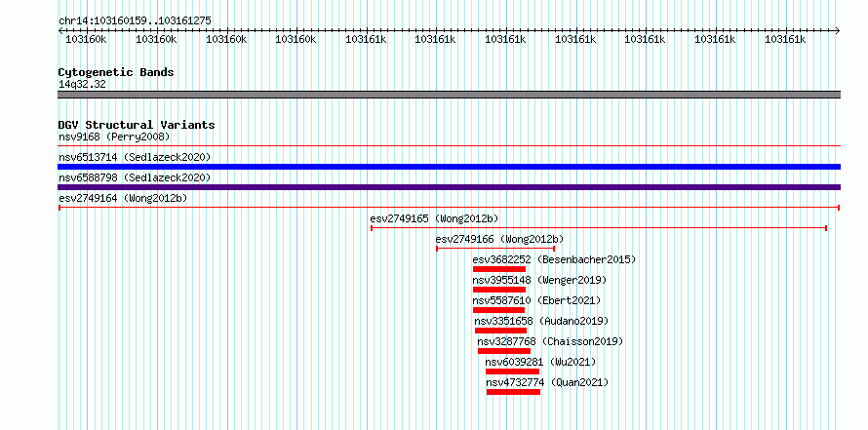Screen dimensions: 868x430
Task: Click the nsv9168 (Perry2008) variant label
Action: pyautogui.click(x=114, y=137)
